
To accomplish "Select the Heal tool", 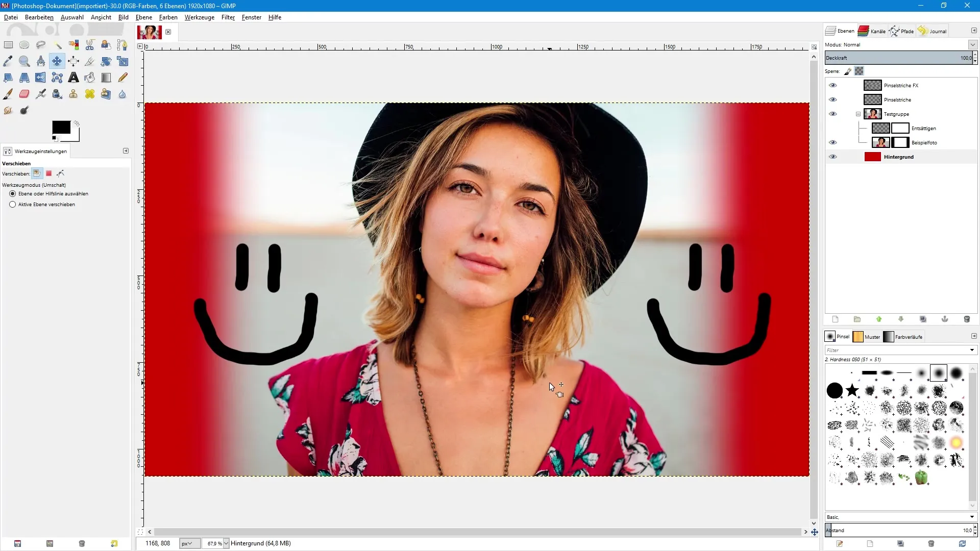I will (90, 94).
